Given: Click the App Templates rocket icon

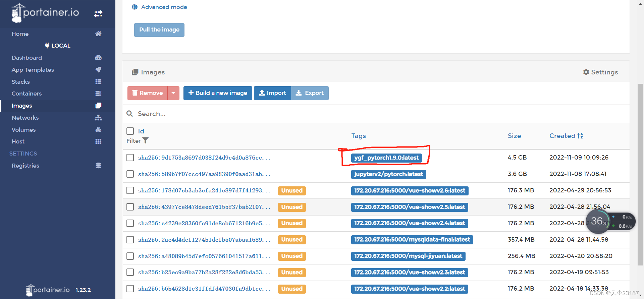Looking at the screenshot, I should coord(98,69).
